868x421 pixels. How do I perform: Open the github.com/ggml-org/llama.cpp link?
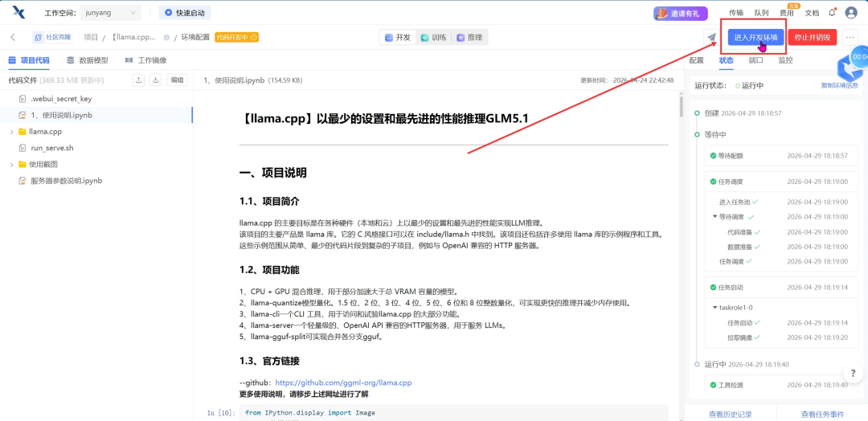343,382
